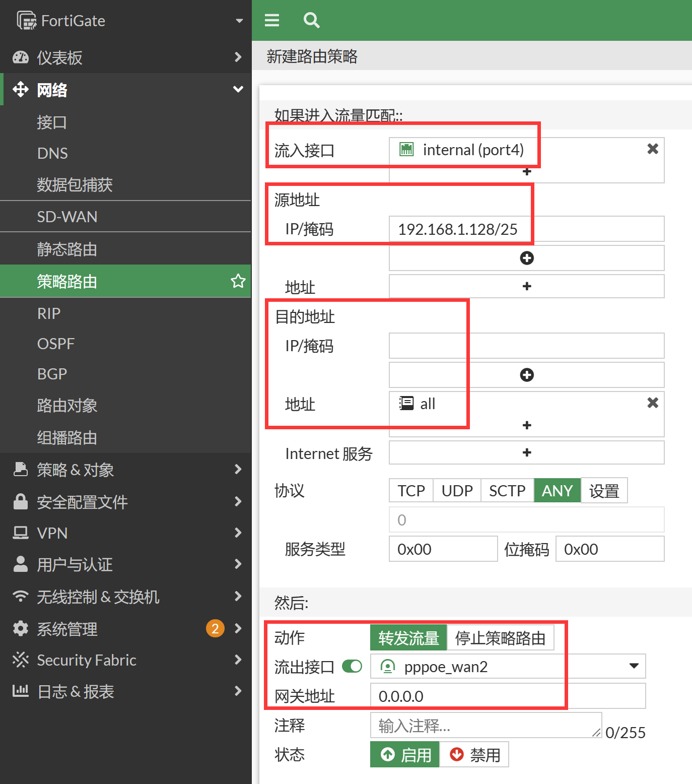Toggle the 流出接口 switch
The image size is (692, 784).
(x=352, y=667)
